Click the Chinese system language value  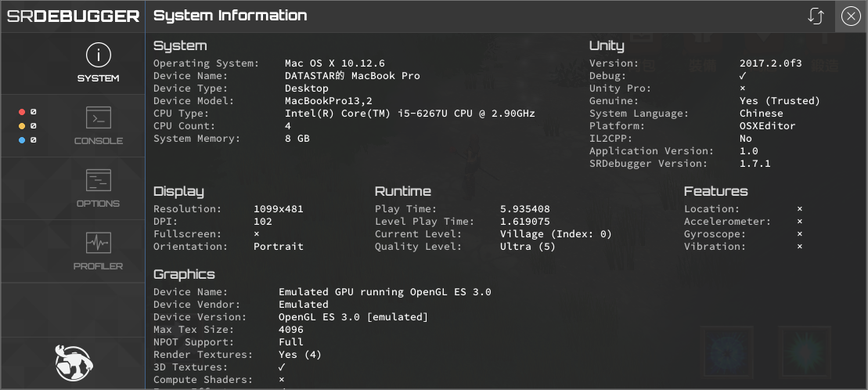(x=761, y=114)
